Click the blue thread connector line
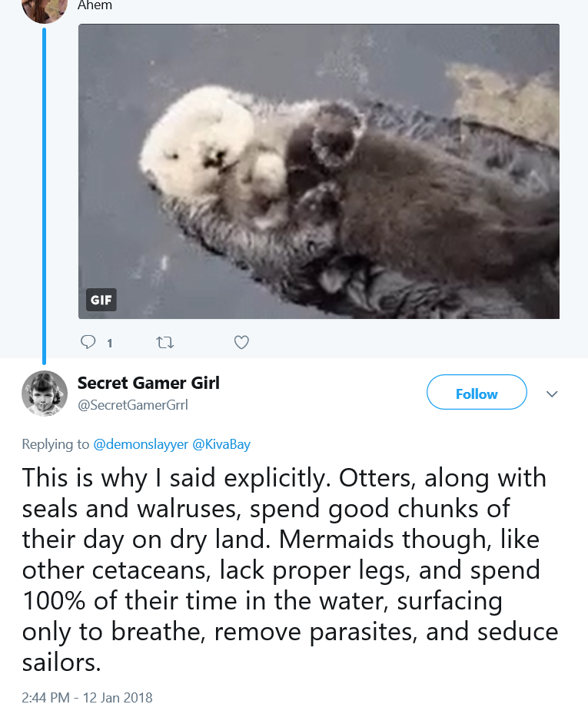 coord(44,196)
